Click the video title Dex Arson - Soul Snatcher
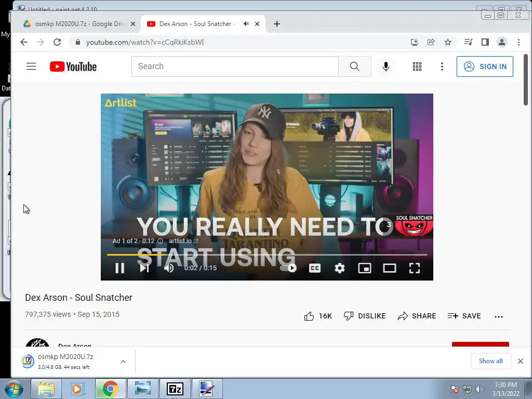The width and height of the screenshot is (532, 399). pos(79,298)
